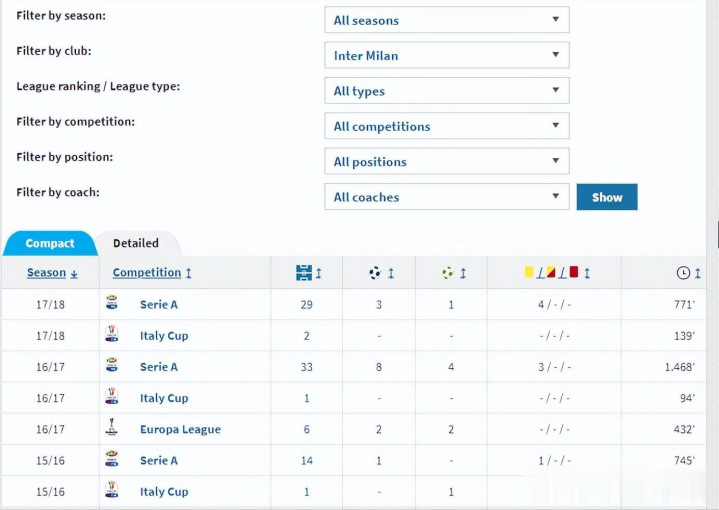Screen dimensions: 719x510
Task: Open the All positions dropdown
Action: click(x=447, y=161)
